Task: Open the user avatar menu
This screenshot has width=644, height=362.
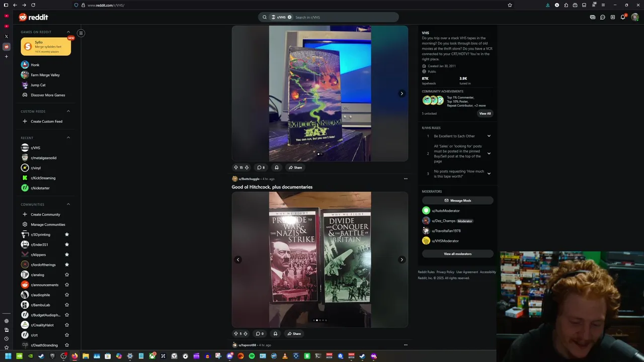Action: (x=634, y=17)
